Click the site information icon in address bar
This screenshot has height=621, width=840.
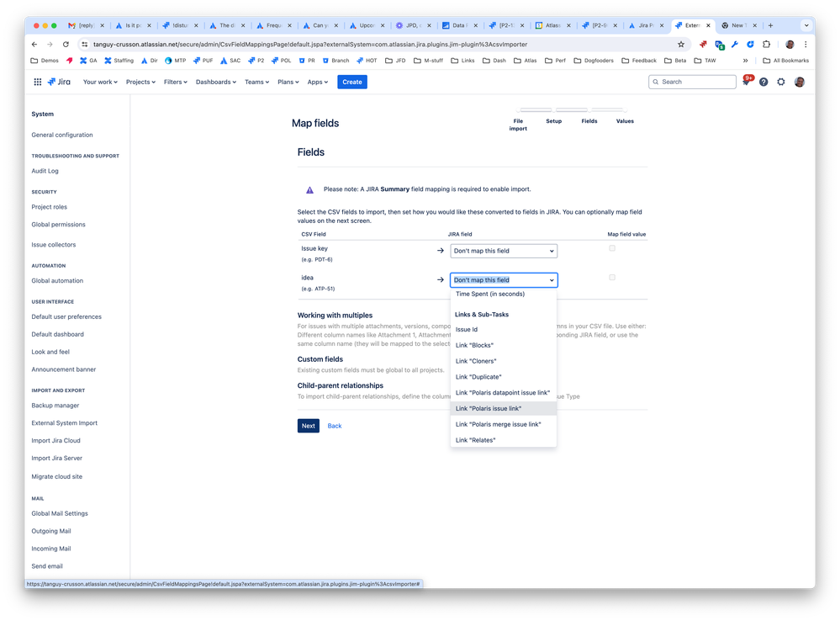pos(85,45)
